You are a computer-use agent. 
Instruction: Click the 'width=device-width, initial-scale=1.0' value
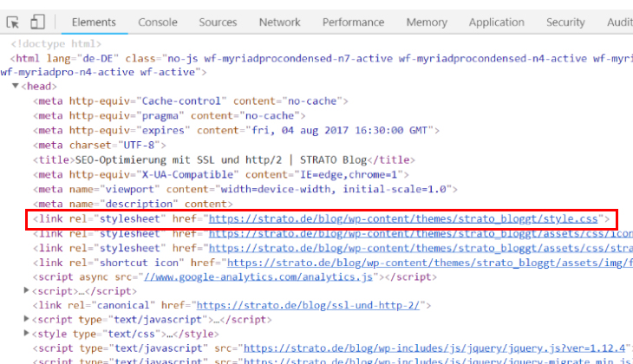(x=333, y=189)
